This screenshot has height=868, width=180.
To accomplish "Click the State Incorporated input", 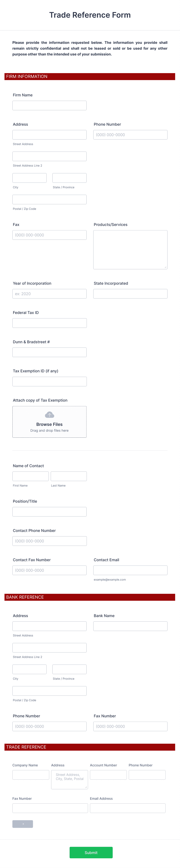I will (x=130, y=294).
